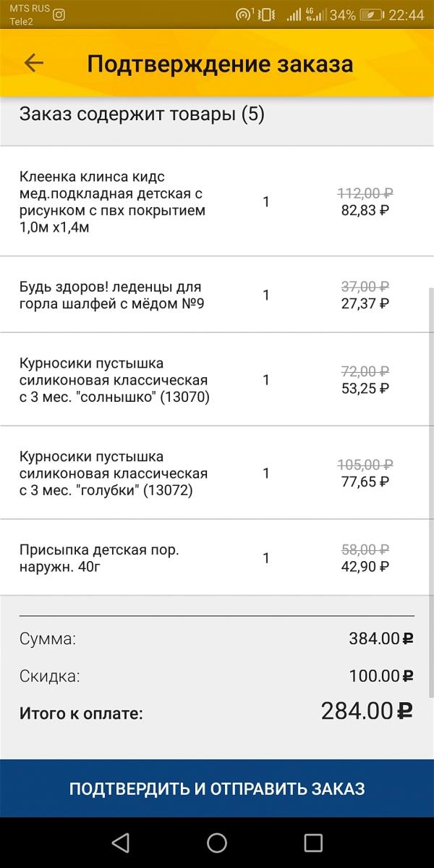Tap the Android home circle button
The image size is (434, 868).
pyautogui.click(x=217, y=843)
